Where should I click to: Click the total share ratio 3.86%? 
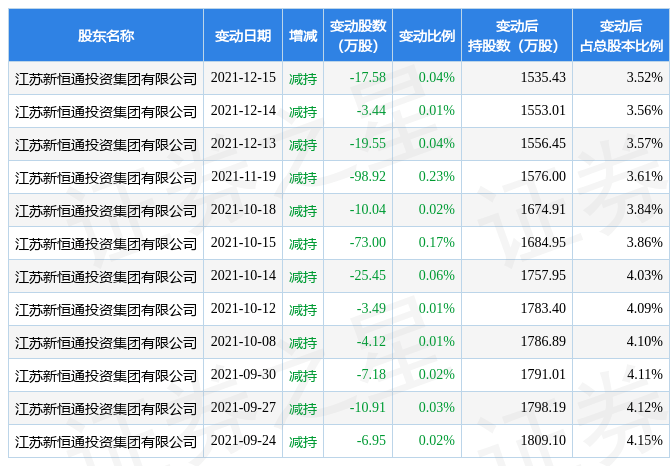tap(644, 242)
